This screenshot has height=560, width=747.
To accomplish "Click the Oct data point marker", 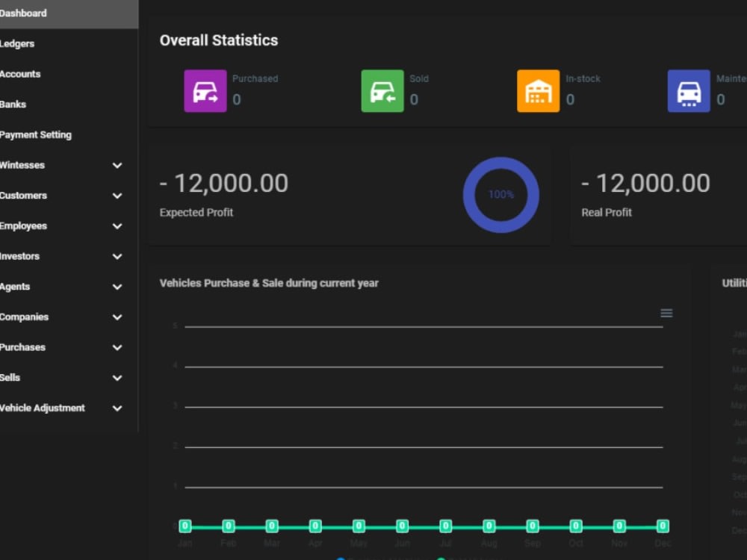I will point(576,526).
